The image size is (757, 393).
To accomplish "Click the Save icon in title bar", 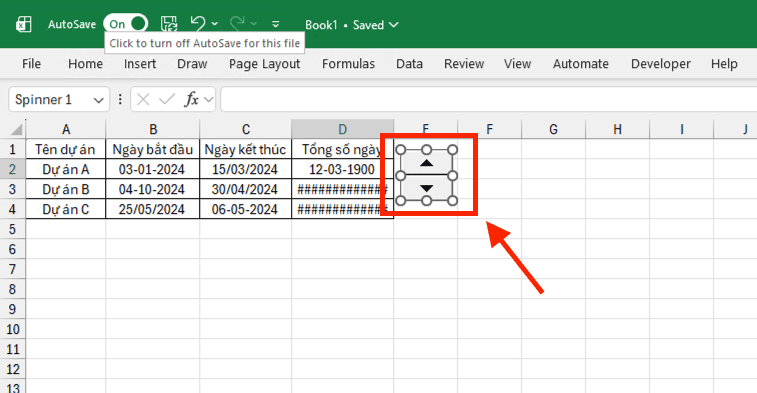I will click(169, 24).
